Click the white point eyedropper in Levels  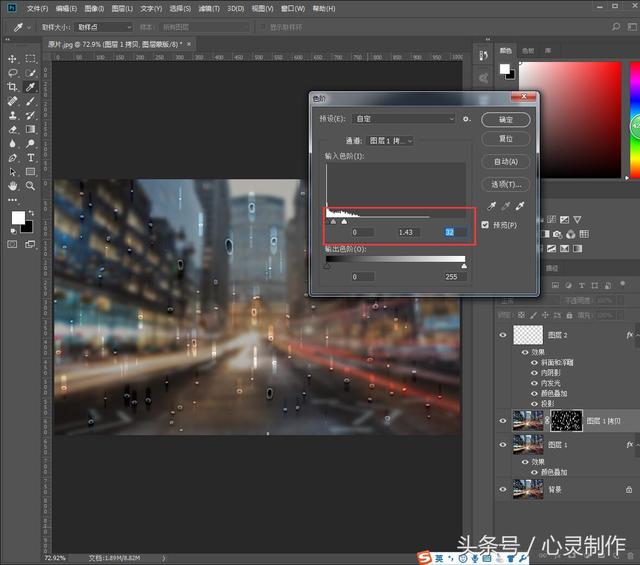click(x=520, y=205)
